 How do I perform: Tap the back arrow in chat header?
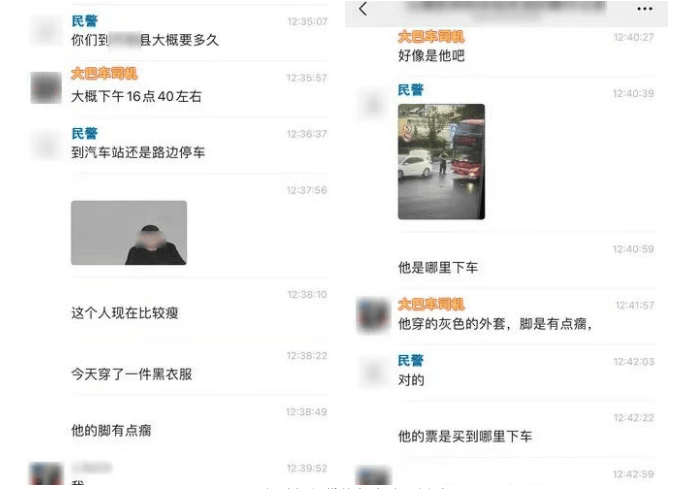point(363,9)
